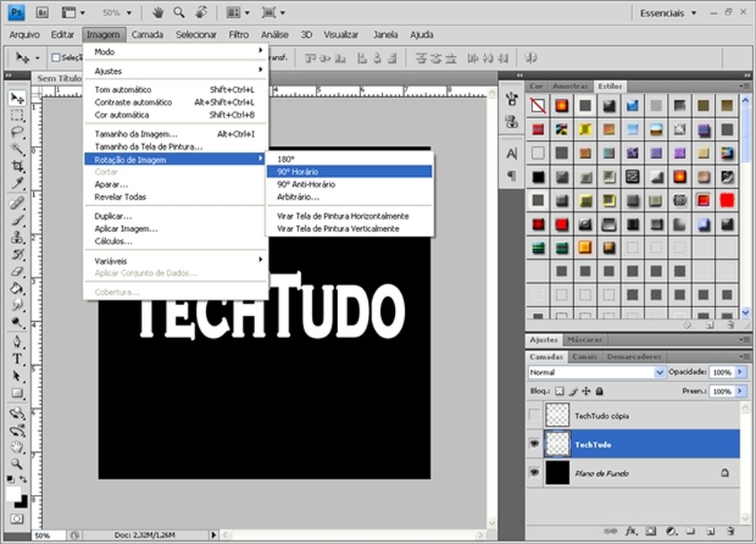756x544 pixels.
Task: Click Tamanho da Imagem menu entry
Action: tap(135, 134)
